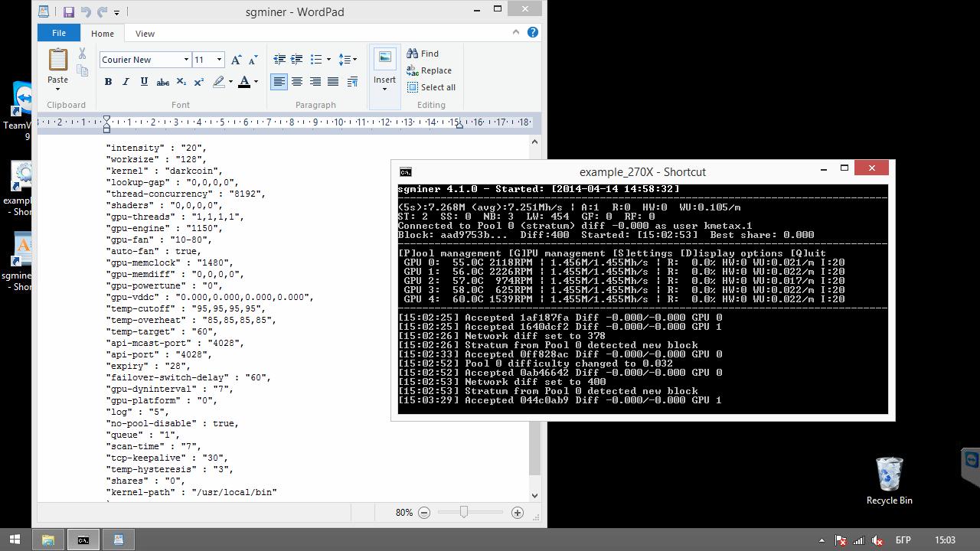Screen dimensions: 980x551
Task: Click the Paste clipboard icon
Action: pyautogui.click(x=58, y=60)
